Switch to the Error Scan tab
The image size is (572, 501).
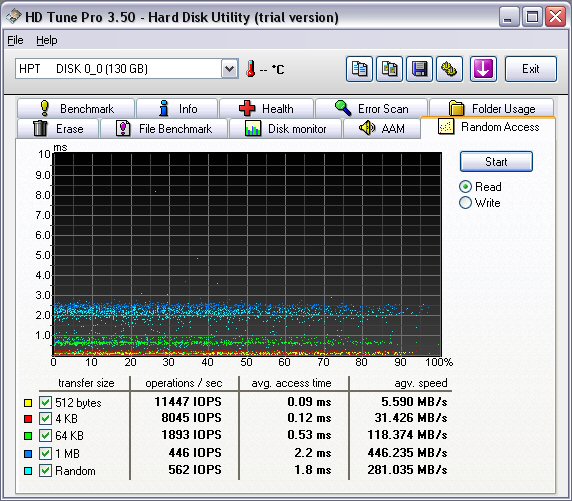pos(371,109)
